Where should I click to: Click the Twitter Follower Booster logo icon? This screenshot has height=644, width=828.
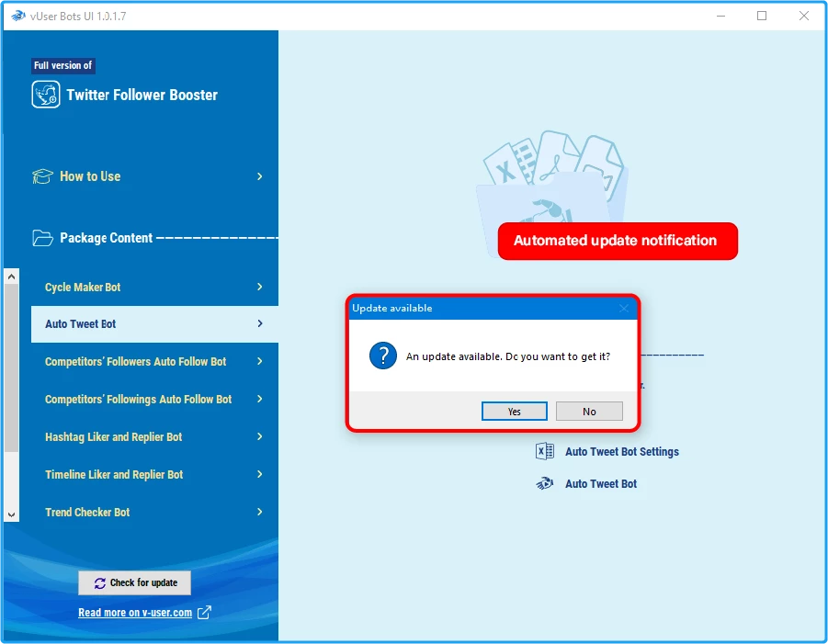pos(45,95)
